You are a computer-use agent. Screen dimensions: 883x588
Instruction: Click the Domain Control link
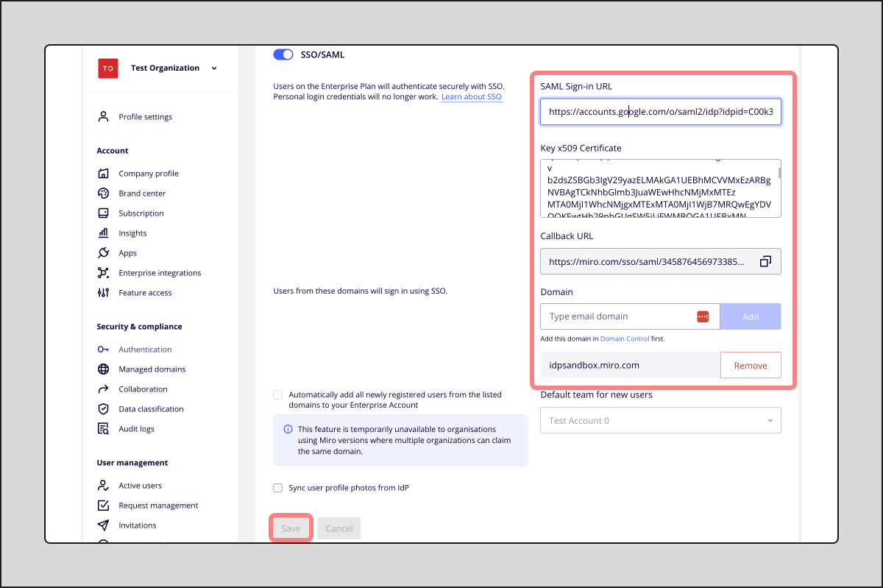point(625,338)
